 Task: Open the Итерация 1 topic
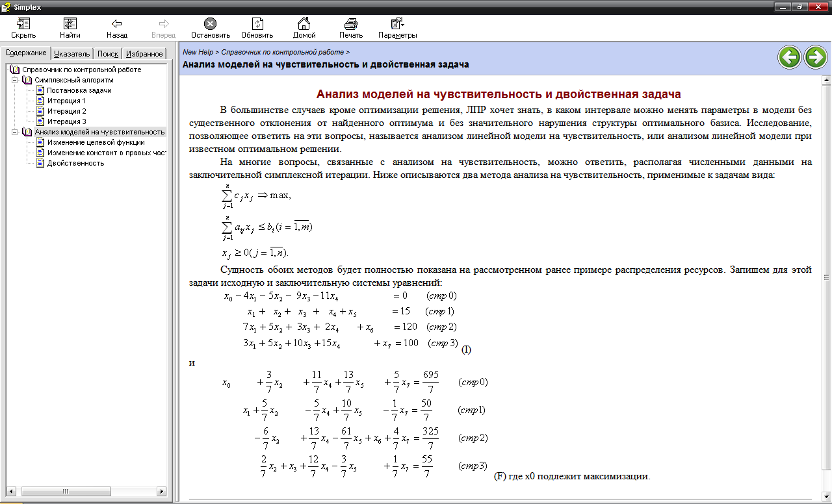(x=66, y=101)
